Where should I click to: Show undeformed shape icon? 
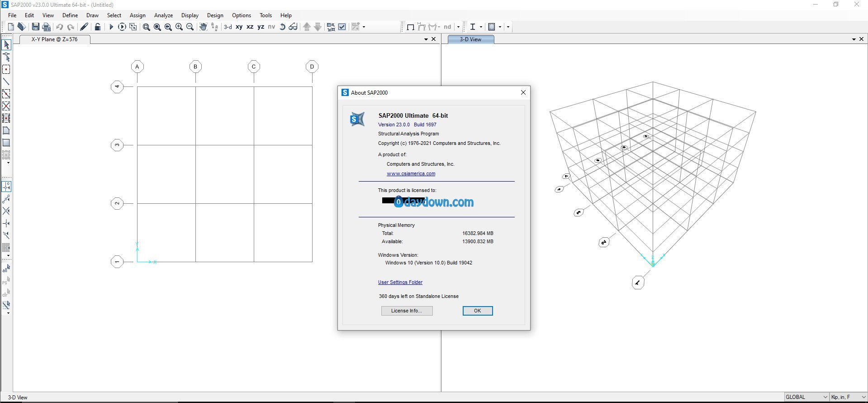(410, 27)
